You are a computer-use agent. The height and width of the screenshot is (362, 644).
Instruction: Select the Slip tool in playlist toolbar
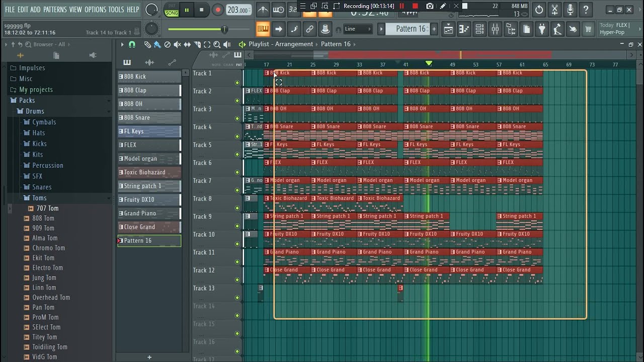tap(187, 44)
